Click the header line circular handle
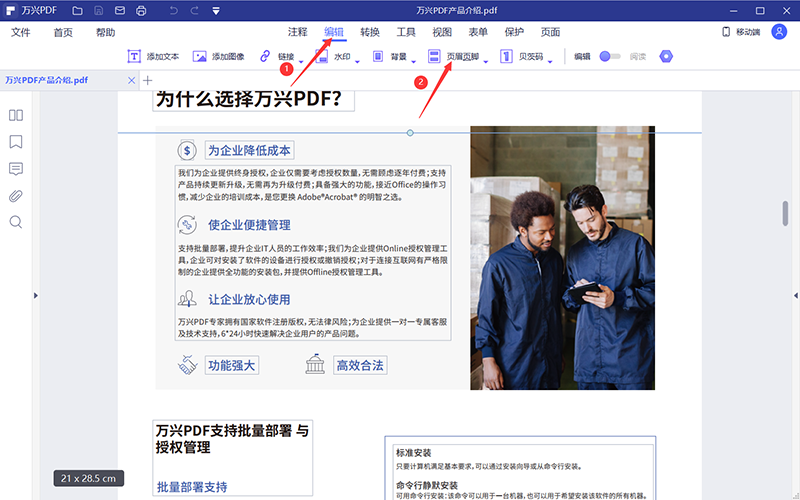Screen dimensions: 800x500 (410, 133)
